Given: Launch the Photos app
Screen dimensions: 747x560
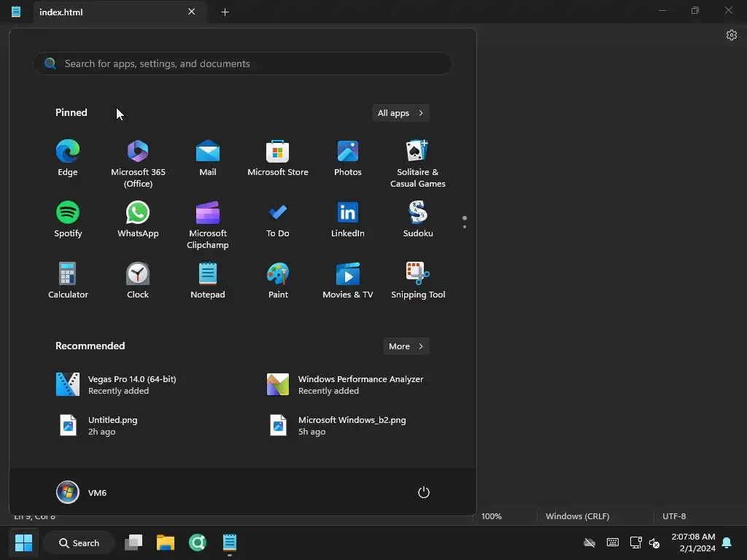Looking at the screenshot, I should [x=348, y=158].
